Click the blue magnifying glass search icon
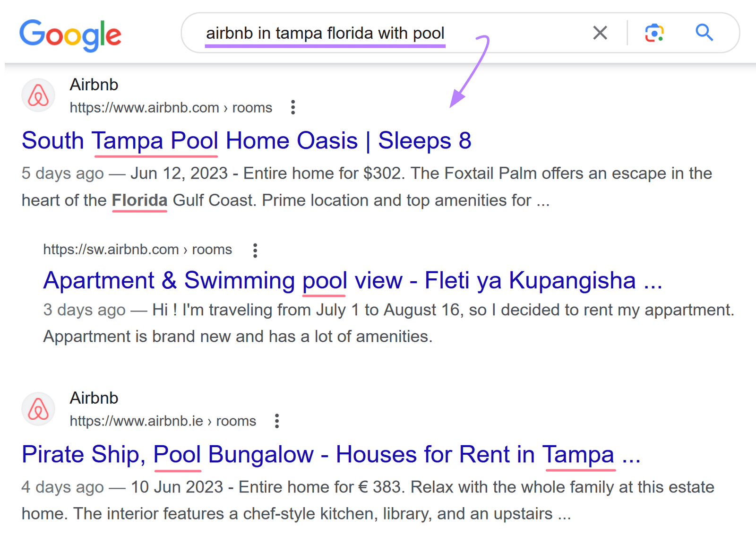This screenshot has width=756, height=545. click(704, 33)
